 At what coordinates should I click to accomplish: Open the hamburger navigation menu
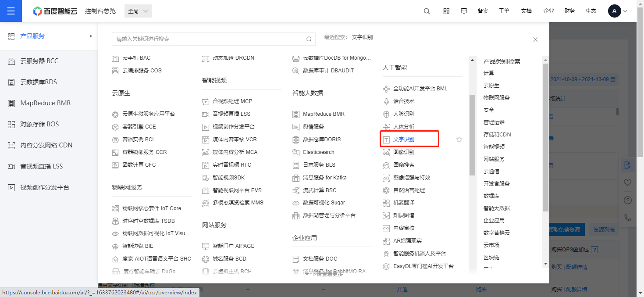11,11
